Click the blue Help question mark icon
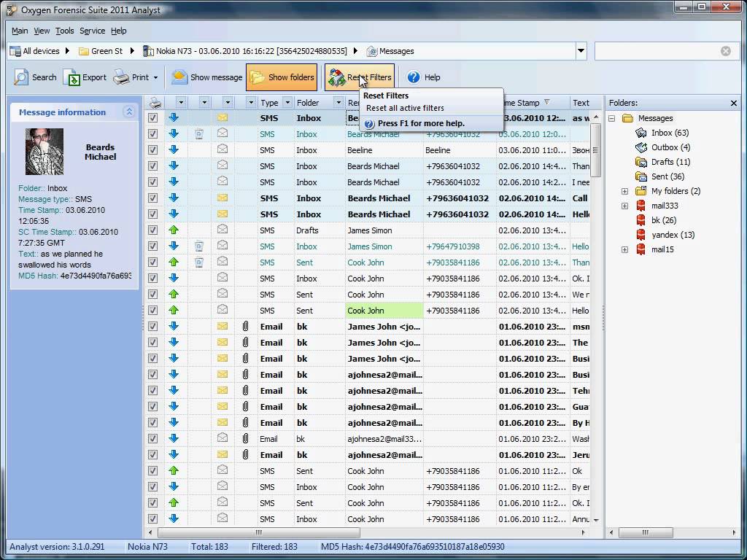The height and width of the screenshot is (560, 747). [414, 77]
